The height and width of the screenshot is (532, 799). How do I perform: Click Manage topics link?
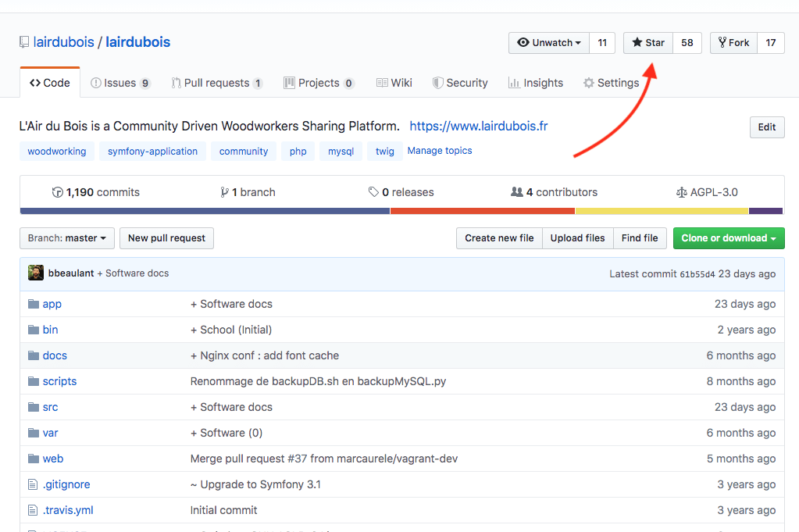[x=440, y=151]
